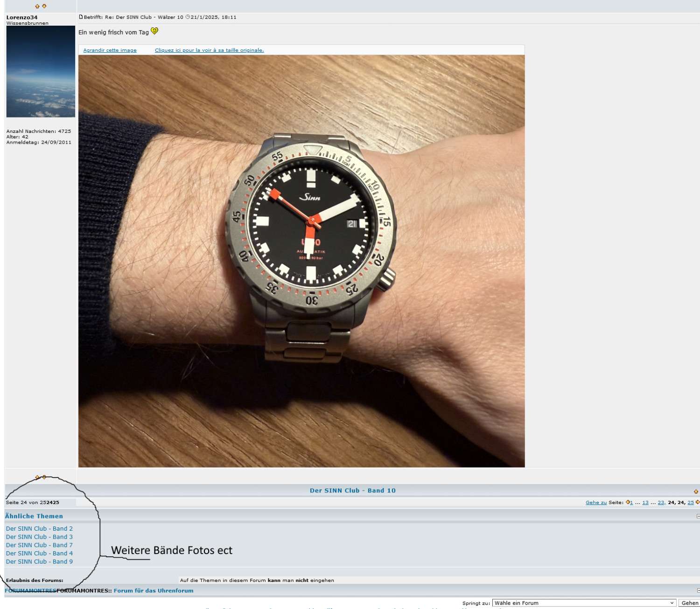Click the 'Agrandir cette image' link
The width and height of the screenshot is (700, 609).
coord(110,50)
